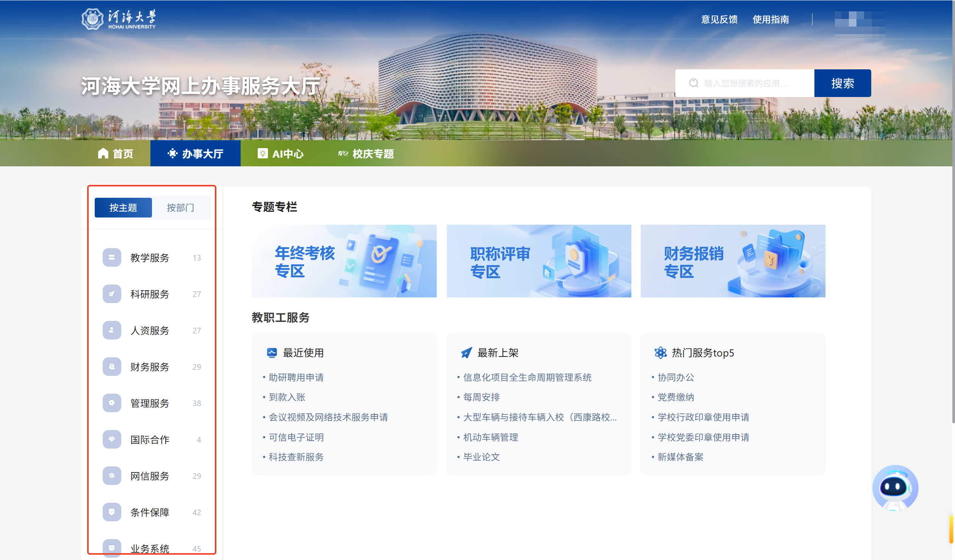Click the 教学服务 category icon
This screenshot has height=560, width=955.
coord(112,258)
